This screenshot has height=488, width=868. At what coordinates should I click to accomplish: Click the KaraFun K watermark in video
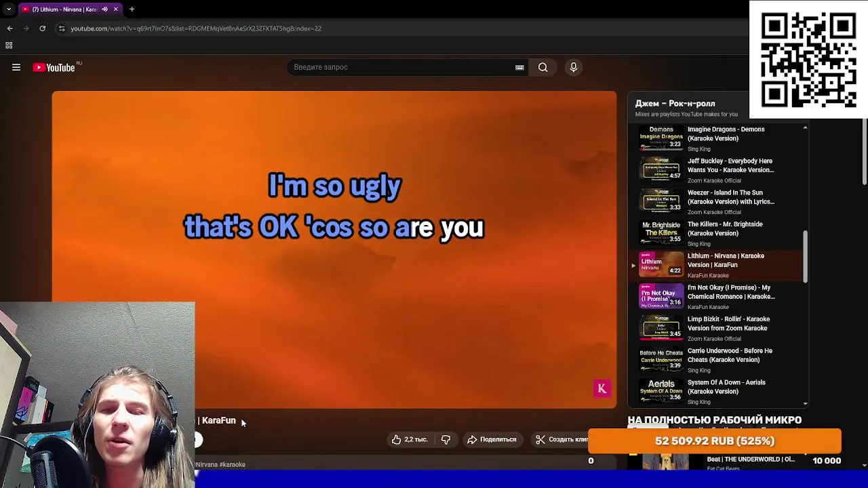coord(601,388)
